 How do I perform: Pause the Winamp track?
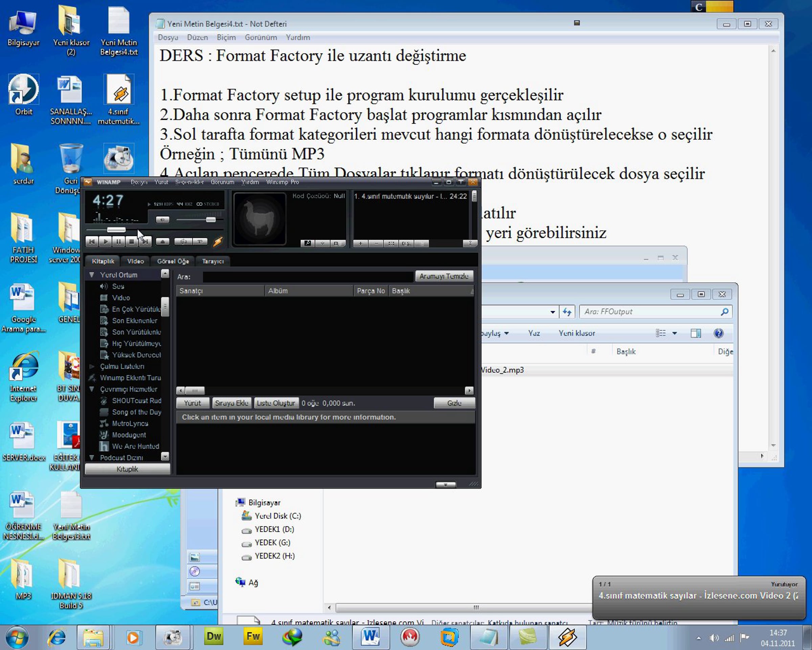(x=119, y=241)
